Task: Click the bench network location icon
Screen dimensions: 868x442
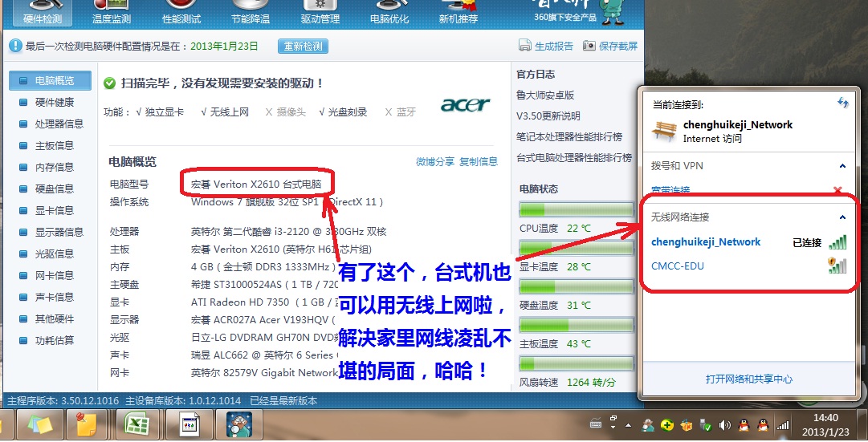Action: (x=664, y=131)
